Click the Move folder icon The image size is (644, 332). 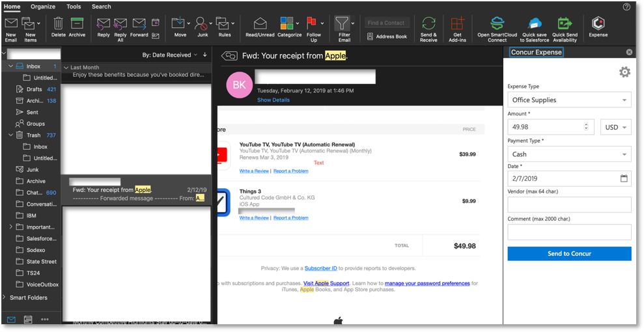[x=178, y=23]
